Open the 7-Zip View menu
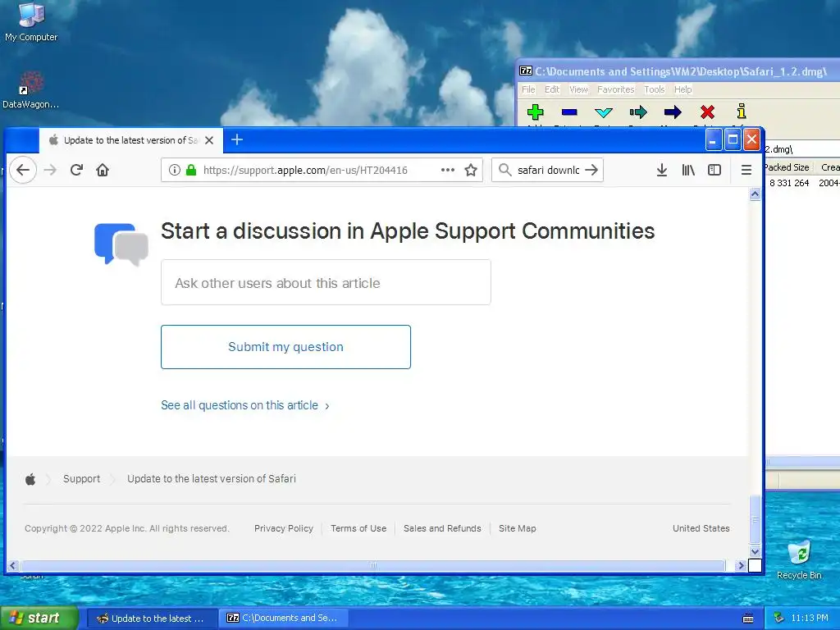The width and height of the screenshot is (840, 630). [578, 89]
